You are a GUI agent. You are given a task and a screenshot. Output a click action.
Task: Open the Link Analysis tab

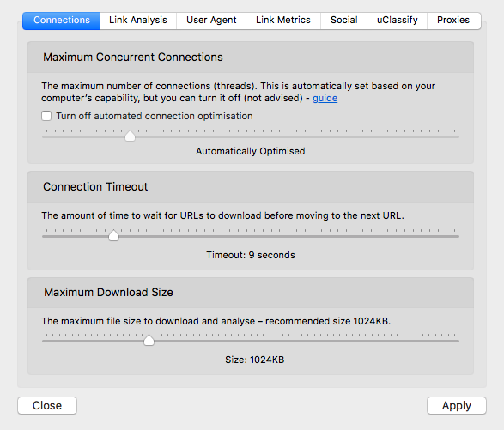click(x=138, y=21)
